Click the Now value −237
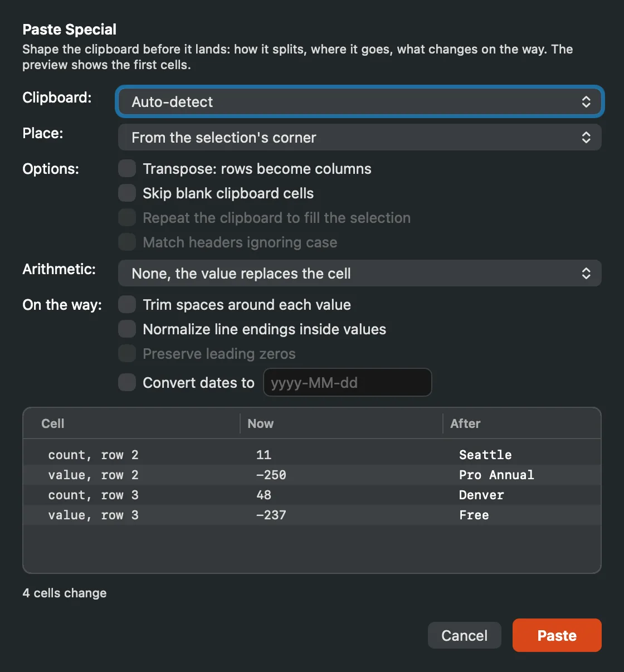The width and height of the screenshot is (624, 672). (271, 515)
